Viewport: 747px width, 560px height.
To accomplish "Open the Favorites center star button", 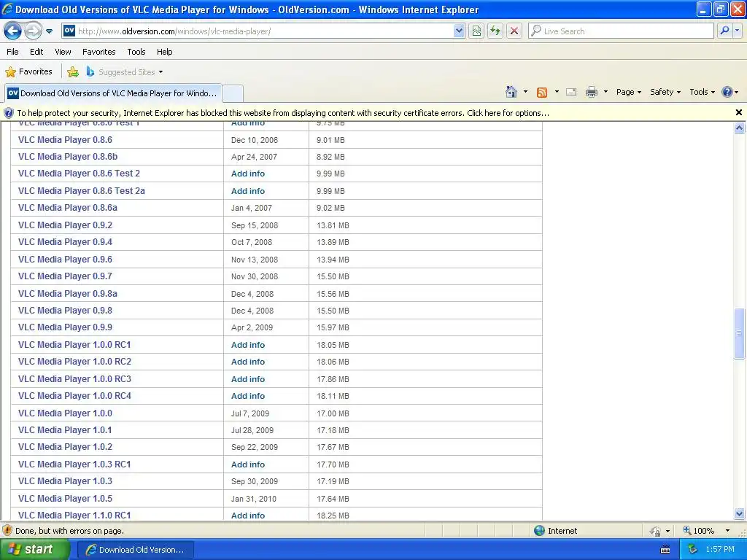I will click(x=28, y=72).
